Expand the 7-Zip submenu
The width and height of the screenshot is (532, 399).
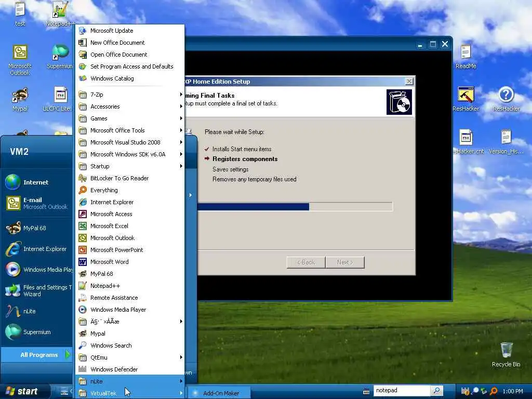[x=130, y=95]
